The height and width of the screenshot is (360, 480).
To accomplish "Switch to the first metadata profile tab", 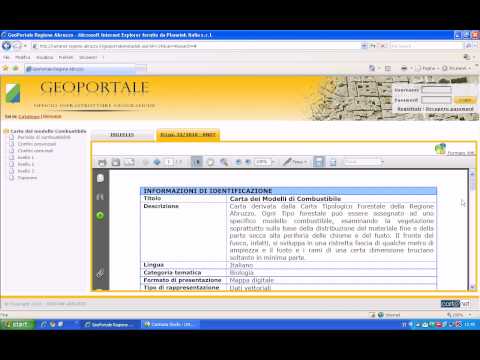I will click(x=122, y=135).
